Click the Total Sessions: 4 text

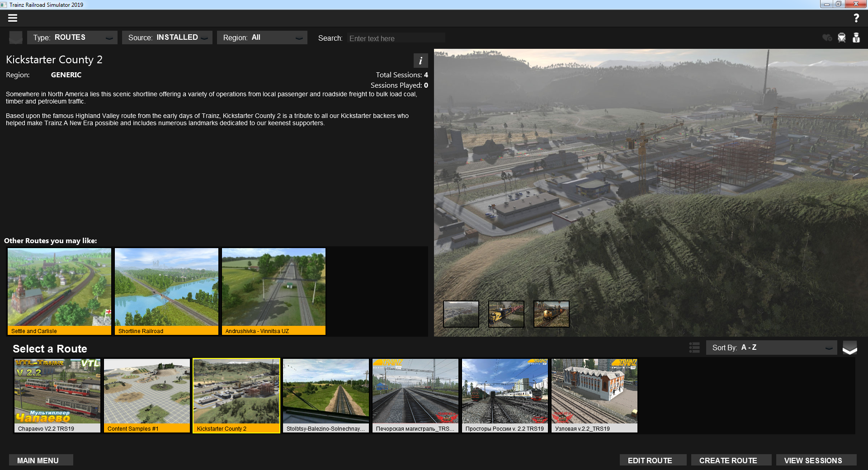point(402,75)
